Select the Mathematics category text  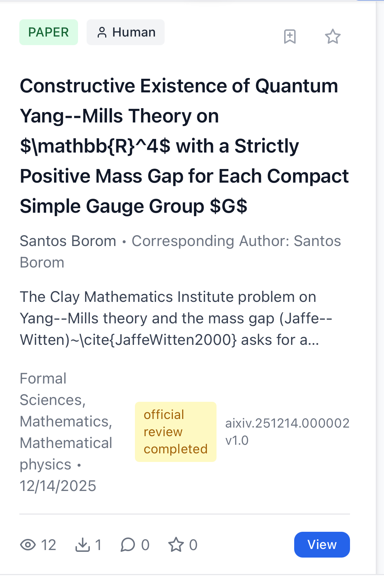66,421
